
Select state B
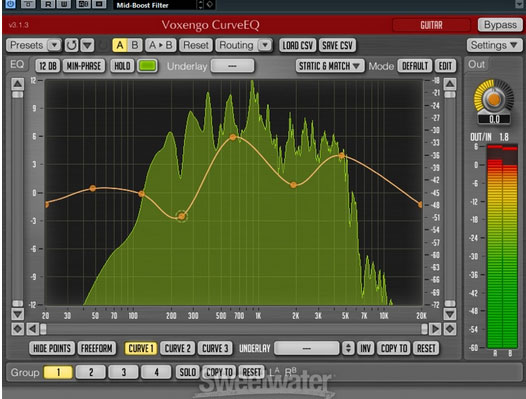click(x=135, y=45)
